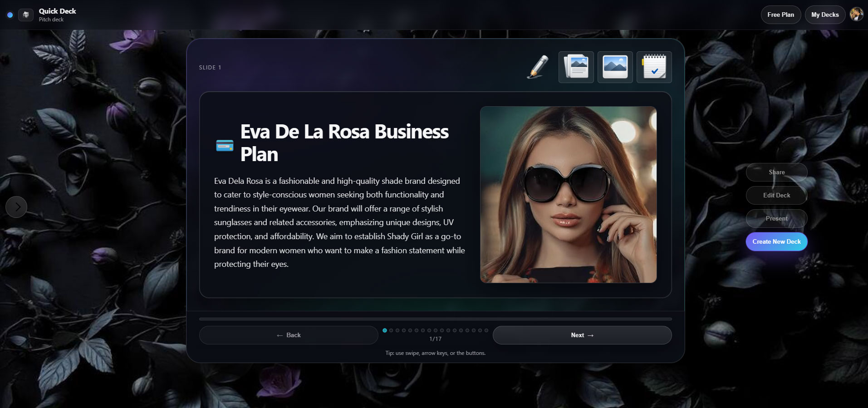Open the notepad checklist icon
The height and width of the screenshot is (408, 868).
click(x=654, y=67)
